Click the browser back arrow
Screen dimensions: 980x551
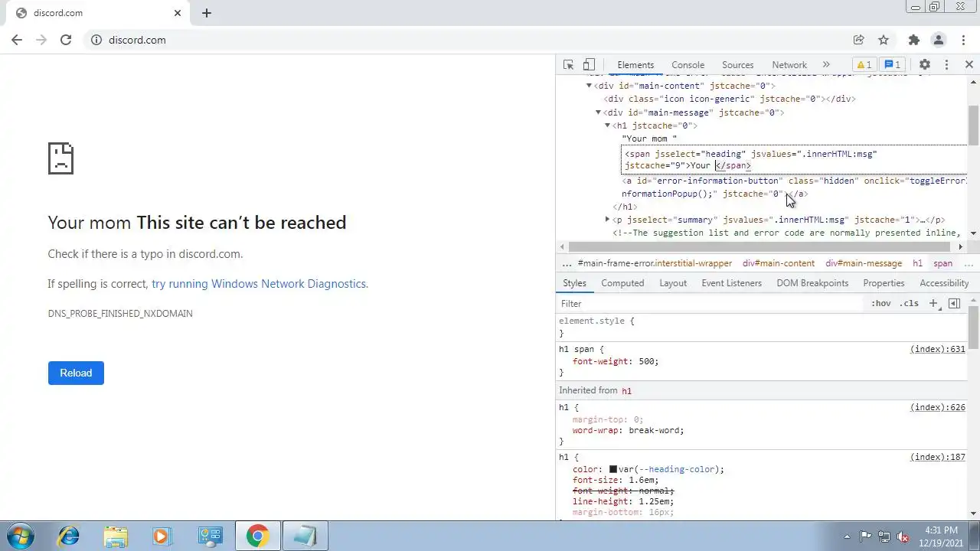(17, 40)
